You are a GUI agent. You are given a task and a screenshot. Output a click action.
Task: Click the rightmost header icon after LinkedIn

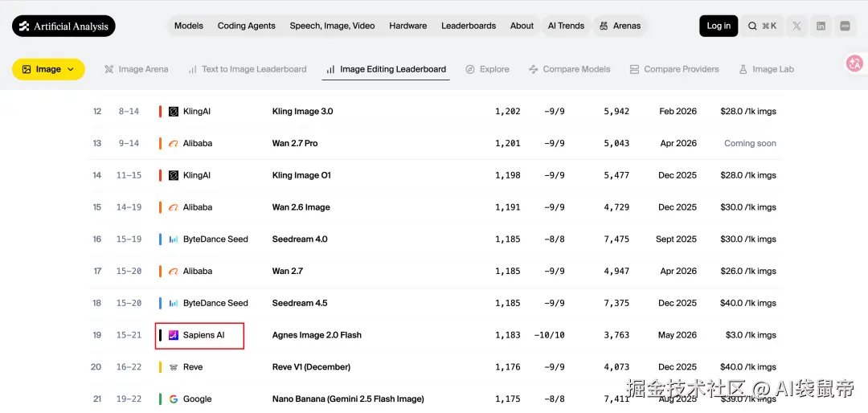(x=845, y=26)
